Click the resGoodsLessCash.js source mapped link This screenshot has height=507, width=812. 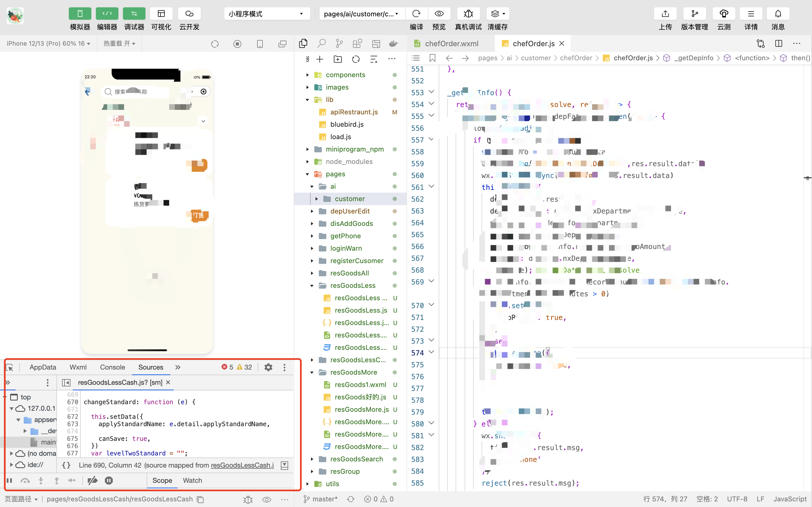242,465
